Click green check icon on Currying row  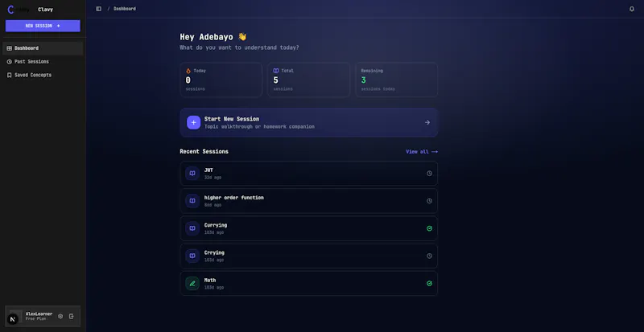pyautogui.click(x=429, y=228)
